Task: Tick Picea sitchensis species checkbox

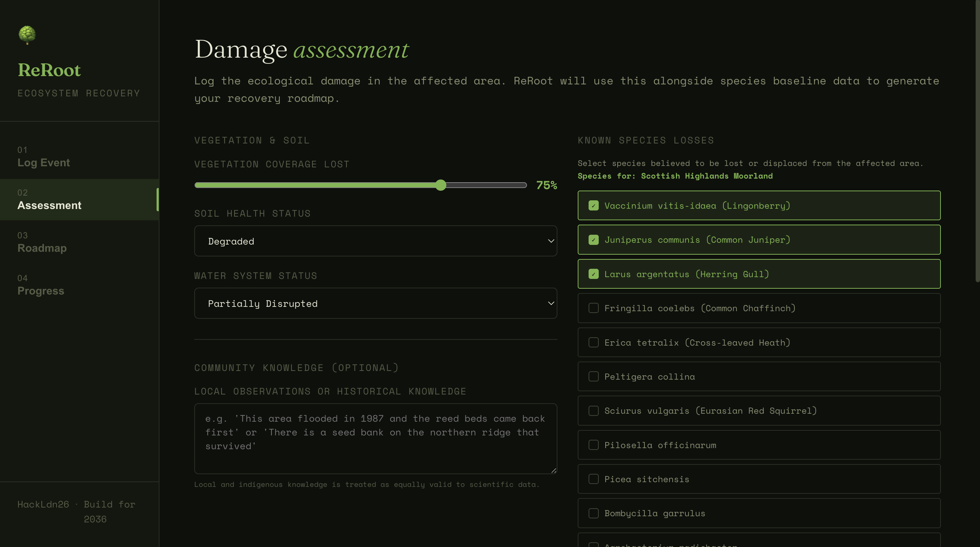Action: [x=594, y=479]
